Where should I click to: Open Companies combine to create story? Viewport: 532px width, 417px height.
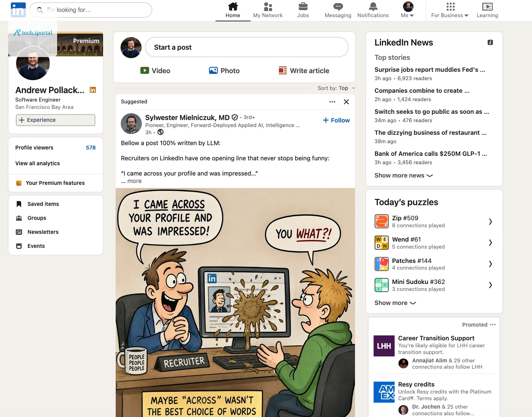(x=422, y=91)
